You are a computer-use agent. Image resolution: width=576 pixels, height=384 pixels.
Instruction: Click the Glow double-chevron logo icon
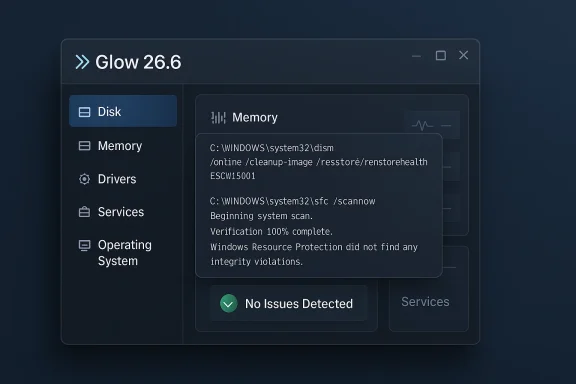click(82, 62)
